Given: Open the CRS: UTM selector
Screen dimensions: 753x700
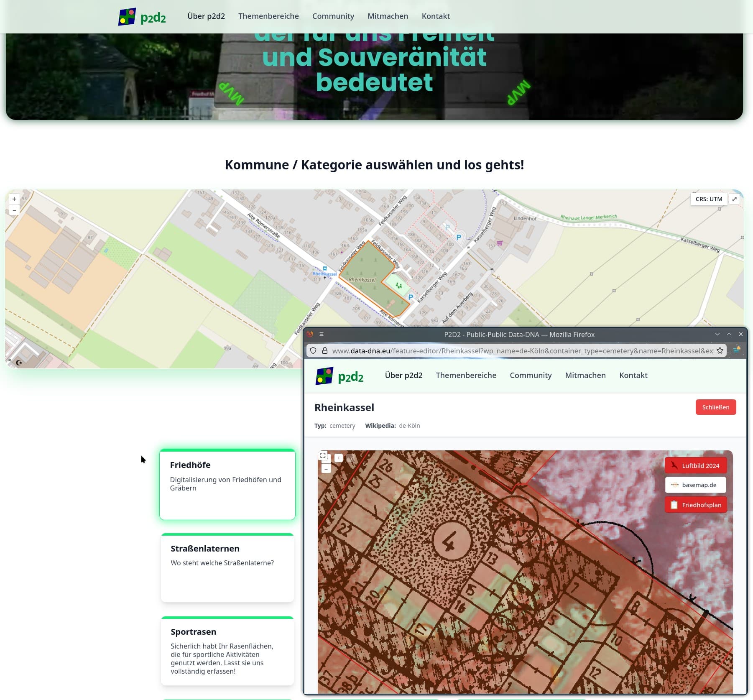Looking at the screenshot, I should 709,199.
